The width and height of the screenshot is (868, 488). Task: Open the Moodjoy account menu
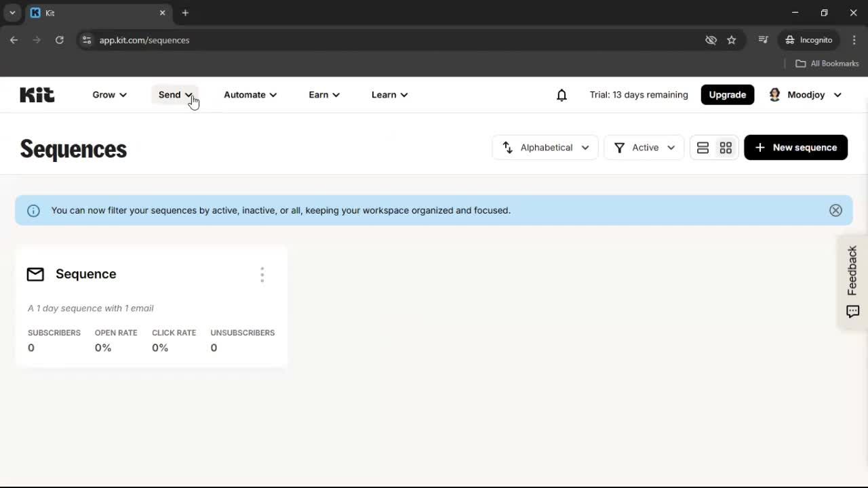point(806,95)
